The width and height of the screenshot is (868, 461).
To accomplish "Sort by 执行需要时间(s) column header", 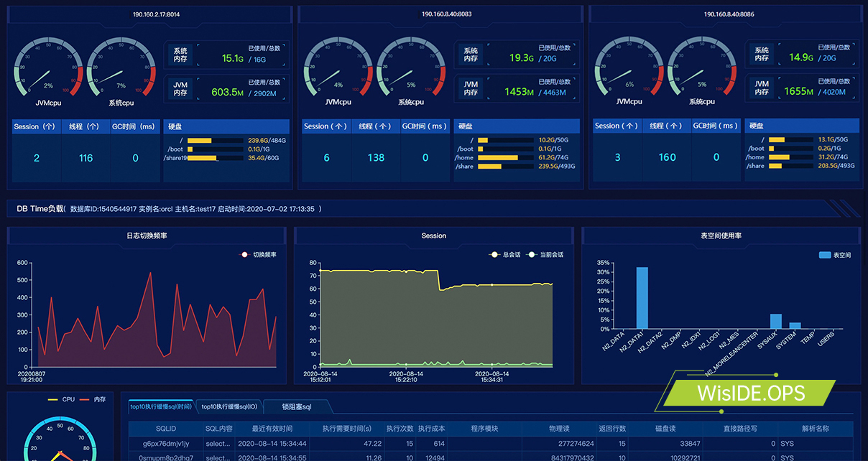I will pos(346,429).
